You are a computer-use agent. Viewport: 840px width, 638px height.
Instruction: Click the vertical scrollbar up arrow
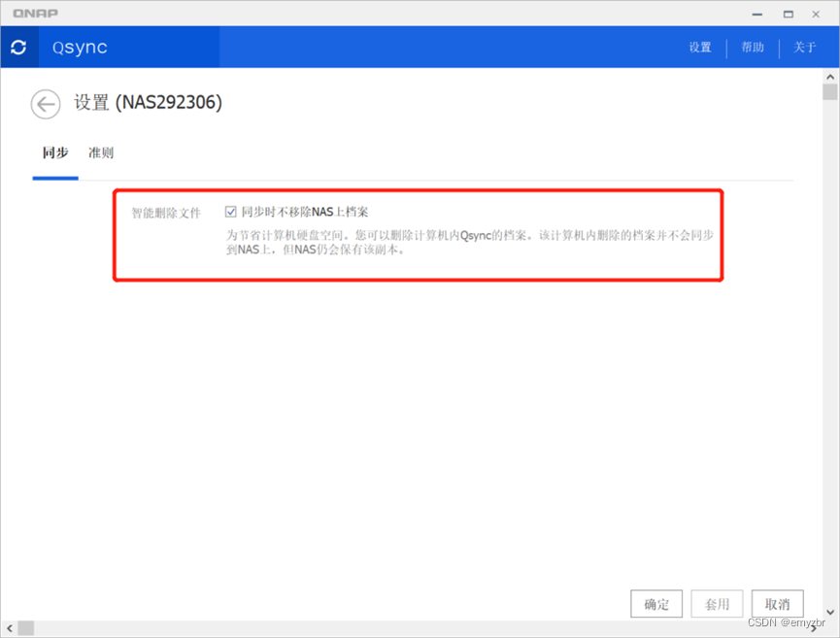(830, 77)
